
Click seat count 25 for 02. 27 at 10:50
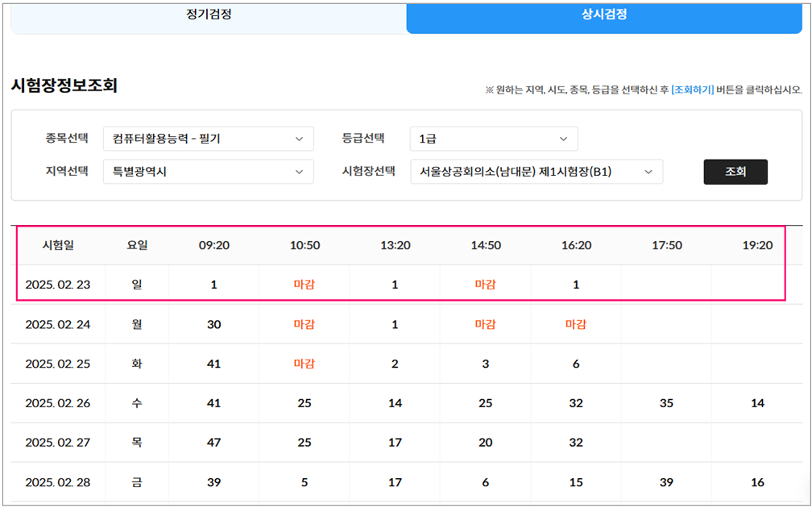[x=304, y=443]
